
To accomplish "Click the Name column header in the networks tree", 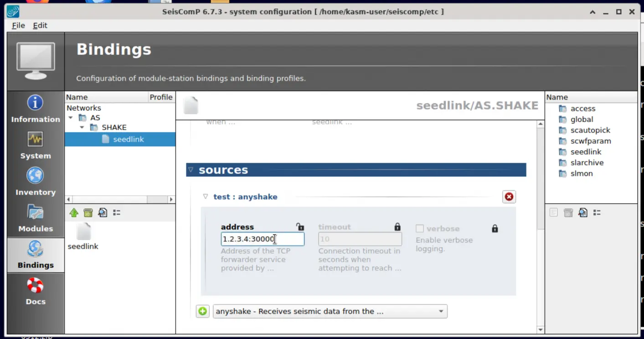I will click(x=107, y=97).
